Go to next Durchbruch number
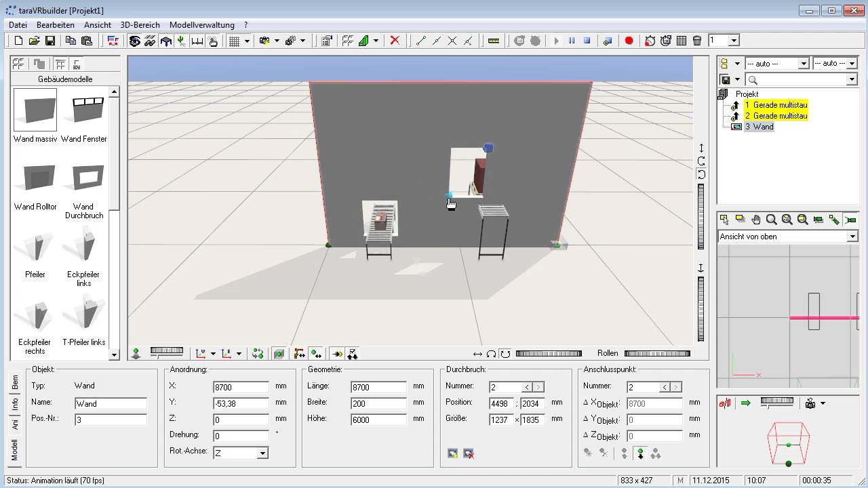 (x=538, y=387)
